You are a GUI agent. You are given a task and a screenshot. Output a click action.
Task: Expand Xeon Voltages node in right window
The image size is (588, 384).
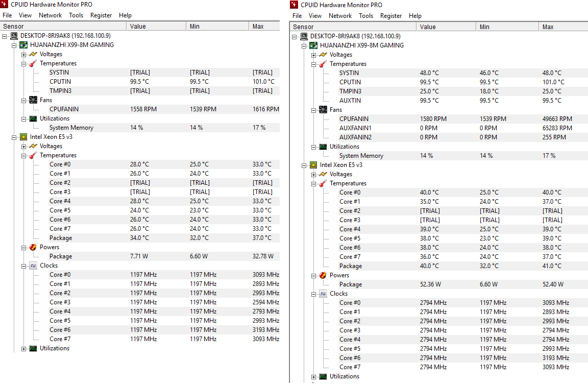[313, 175]
